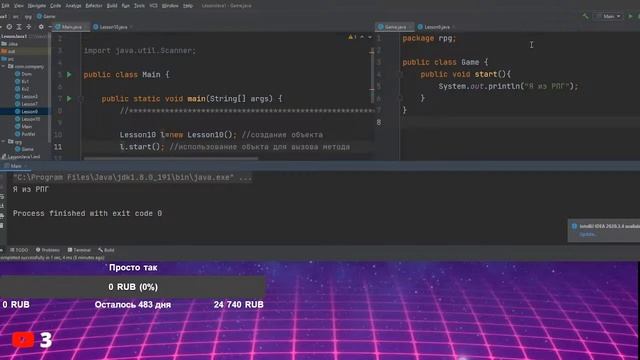Open the Problems tool window
The height and width of the screenshot is (360, 640).
48,250
